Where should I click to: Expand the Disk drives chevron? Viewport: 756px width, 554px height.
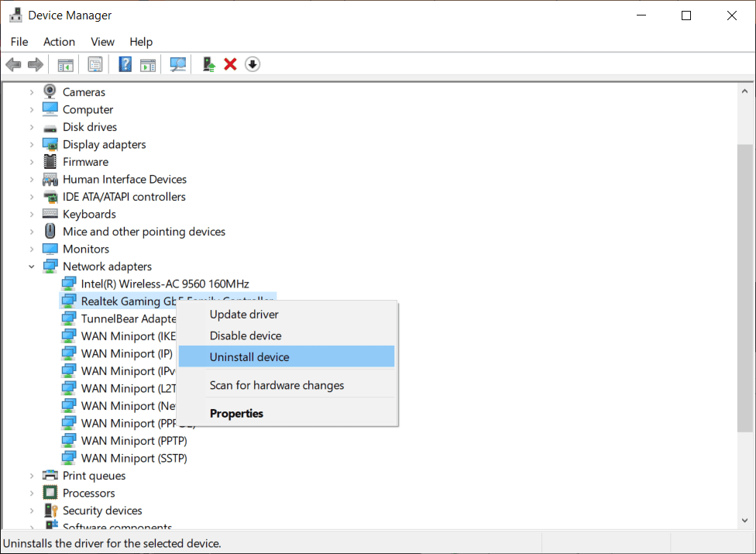coord(32,127)
